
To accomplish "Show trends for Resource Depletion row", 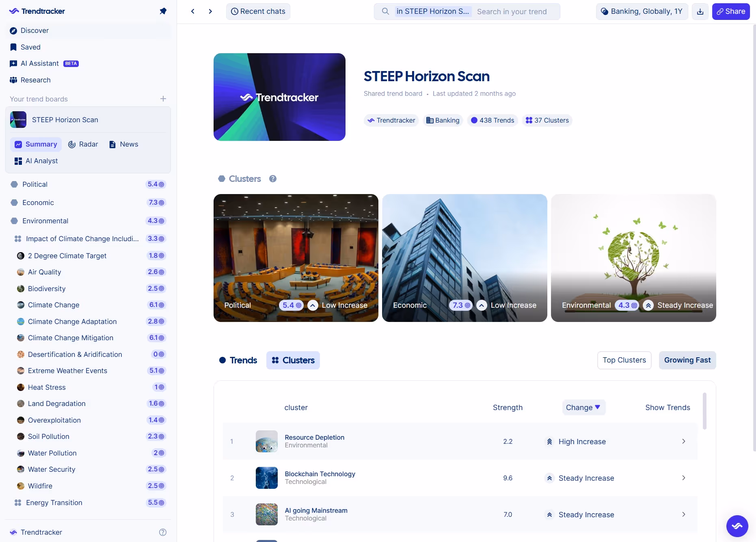I will tap(684, 441).
